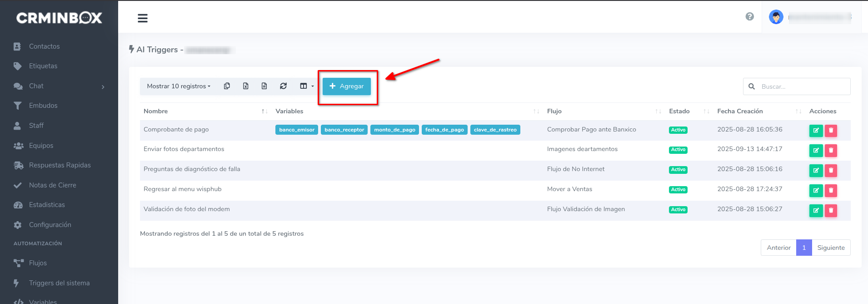Open the Mostrar 10 registros dropdown
This screenshot has width=868, height=304.
pyautogui.click(x=179, y=86)
